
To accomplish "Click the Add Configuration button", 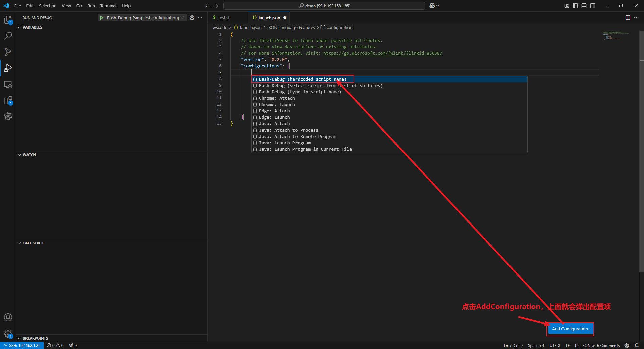I will pyautogui.click(x=571, y=329).
